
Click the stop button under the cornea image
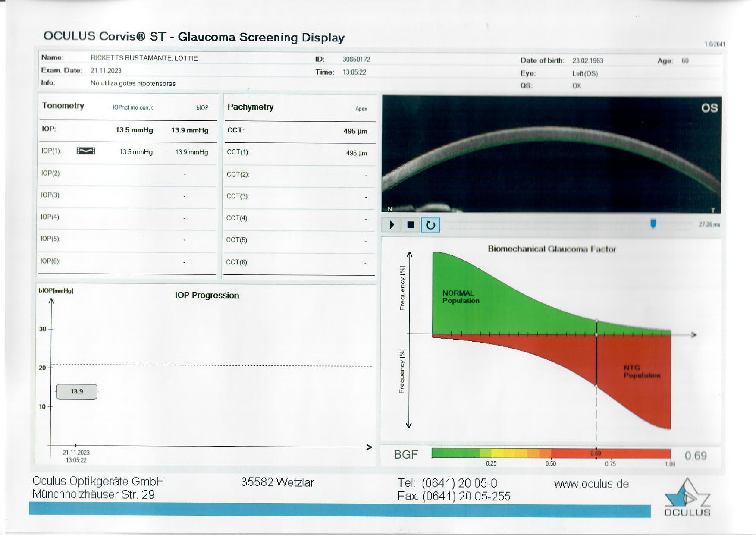411,225
